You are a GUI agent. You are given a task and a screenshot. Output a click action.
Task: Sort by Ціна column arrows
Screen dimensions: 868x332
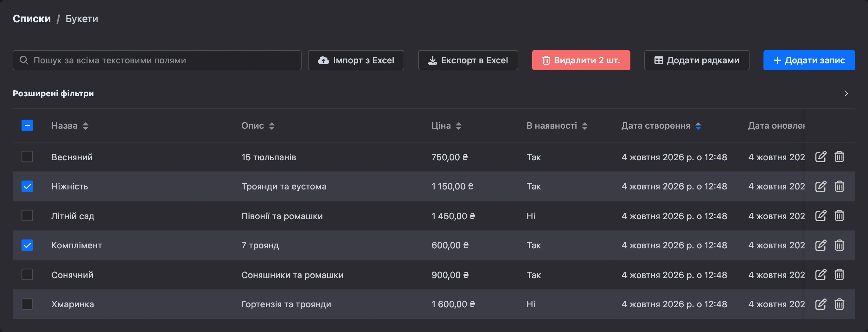[458, 126]
